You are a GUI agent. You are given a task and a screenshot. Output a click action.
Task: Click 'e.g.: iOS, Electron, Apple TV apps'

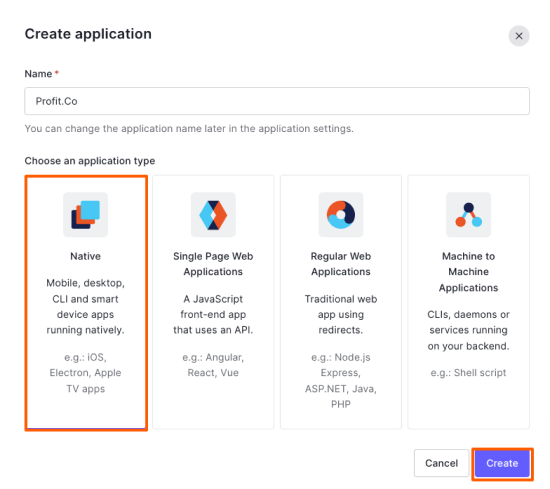pyautogui.click(x=85, y=373)
